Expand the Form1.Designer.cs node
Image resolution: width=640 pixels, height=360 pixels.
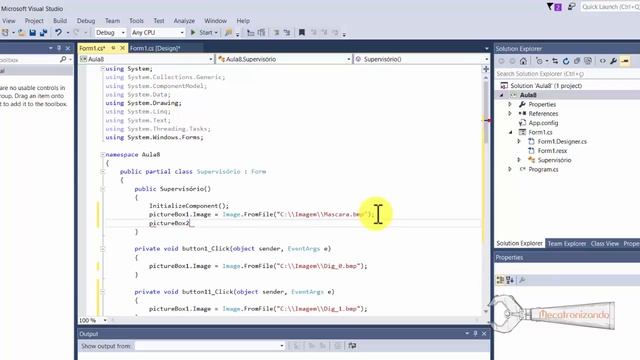point(519,142)
